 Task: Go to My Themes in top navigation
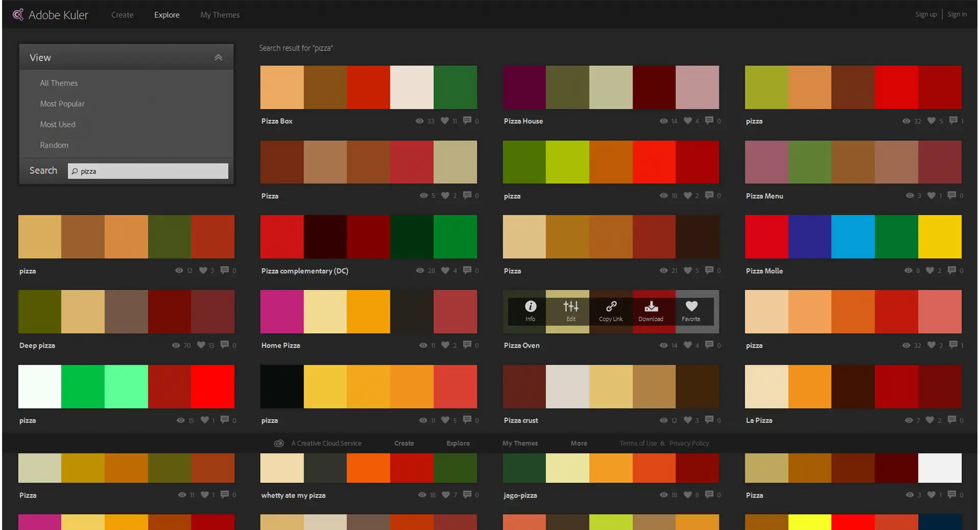click(220, 15)
